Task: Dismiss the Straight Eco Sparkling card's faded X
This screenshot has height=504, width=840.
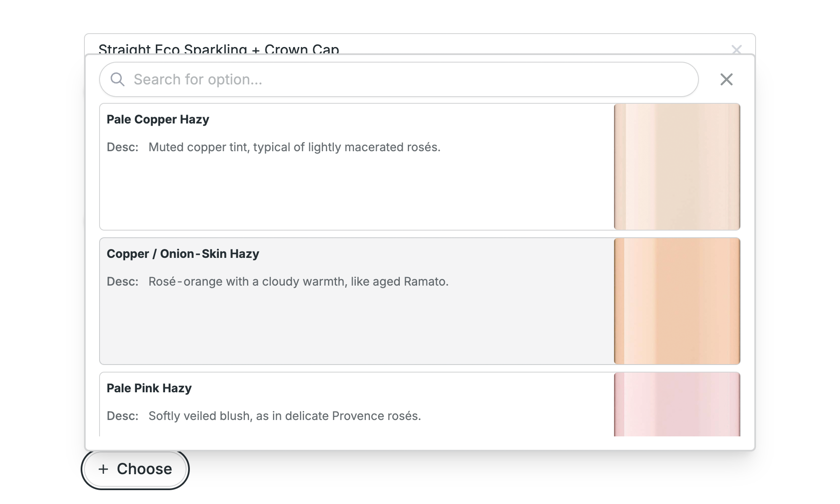Action: 736,49
